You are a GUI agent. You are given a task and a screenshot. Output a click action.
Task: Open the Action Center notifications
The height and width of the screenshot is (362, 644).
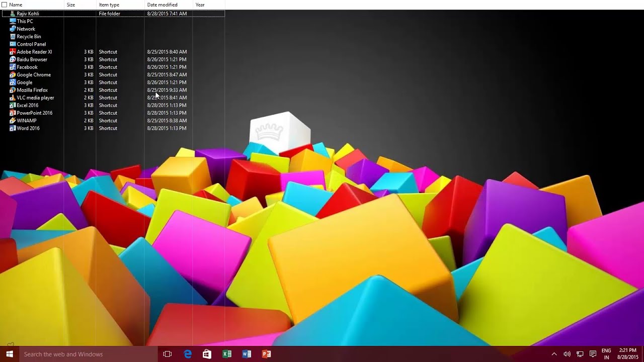(x=593, y=354)
